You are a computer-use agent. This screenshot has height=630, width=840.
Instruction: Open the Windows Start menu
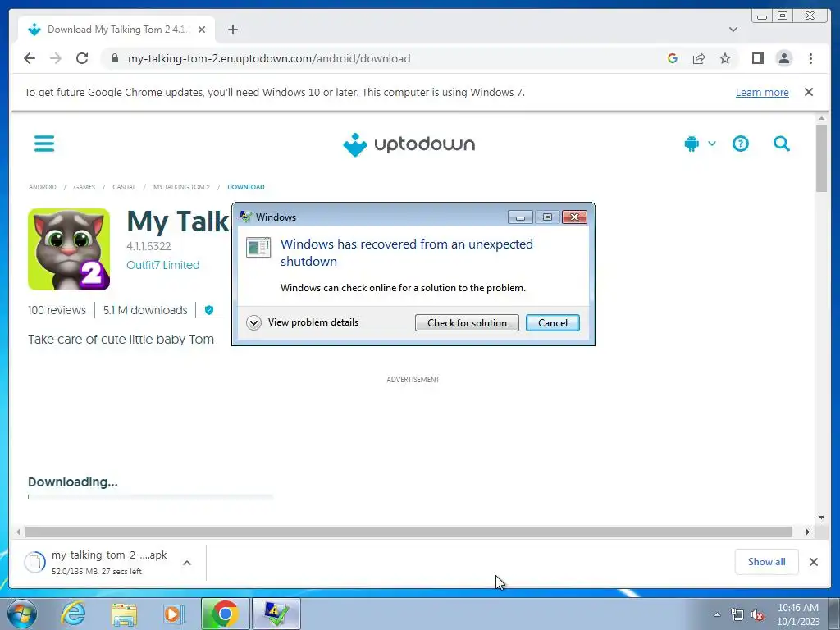click(22, 614)
